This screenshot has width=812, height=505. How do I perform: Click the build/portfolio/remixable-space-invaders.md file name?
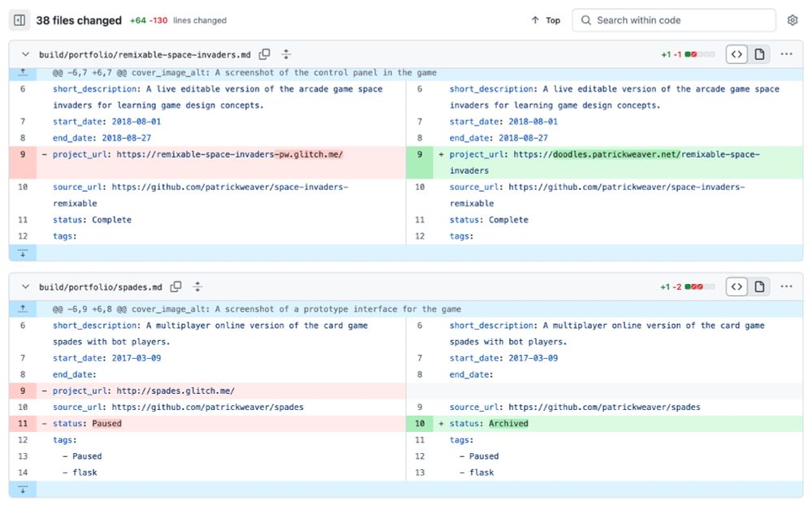145,54
